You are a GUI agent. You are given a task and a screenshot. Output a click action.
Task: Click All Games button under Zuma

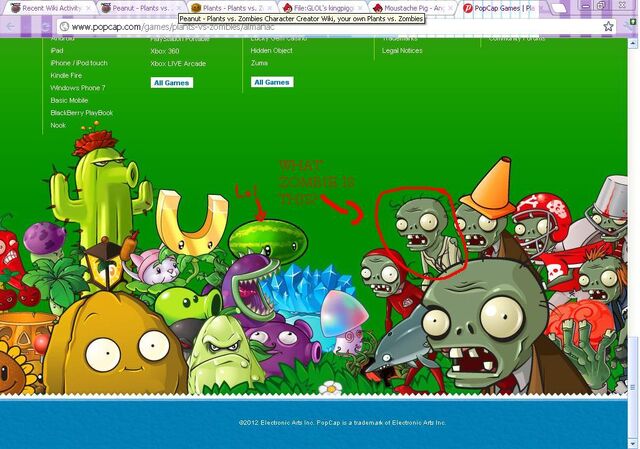pyautogui.click(x=272, y=82)
